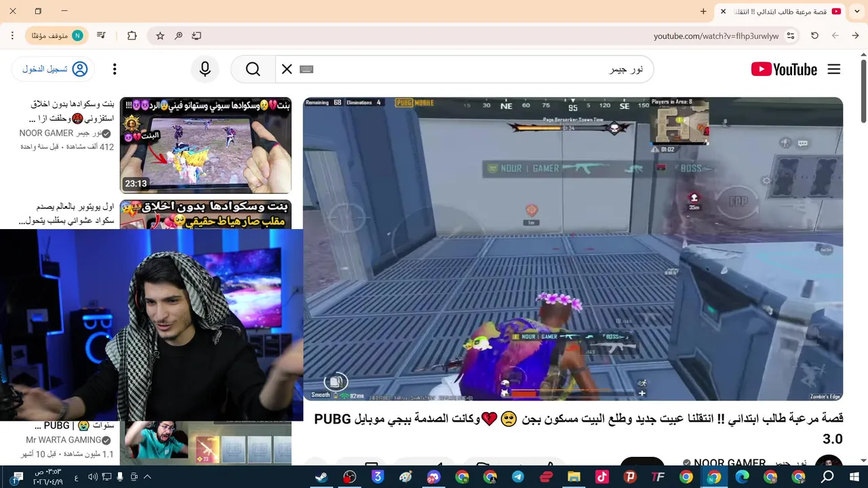This screenshot has width=868, height=488.
Task: Open the Mr WARTA GAMING video thumbnail
Action: click(x=205, y=443)
